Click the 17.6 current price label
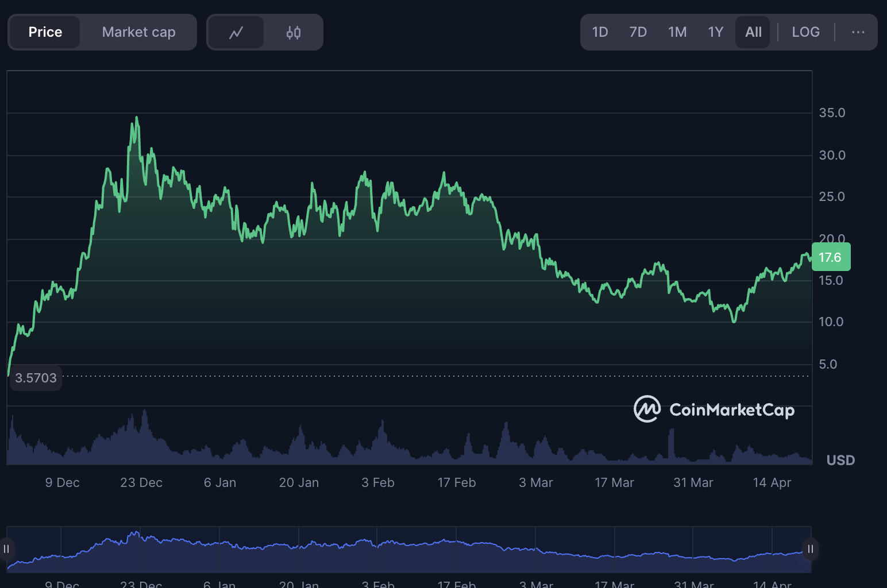Screen dimensions: 887x588 click(830, 257)
